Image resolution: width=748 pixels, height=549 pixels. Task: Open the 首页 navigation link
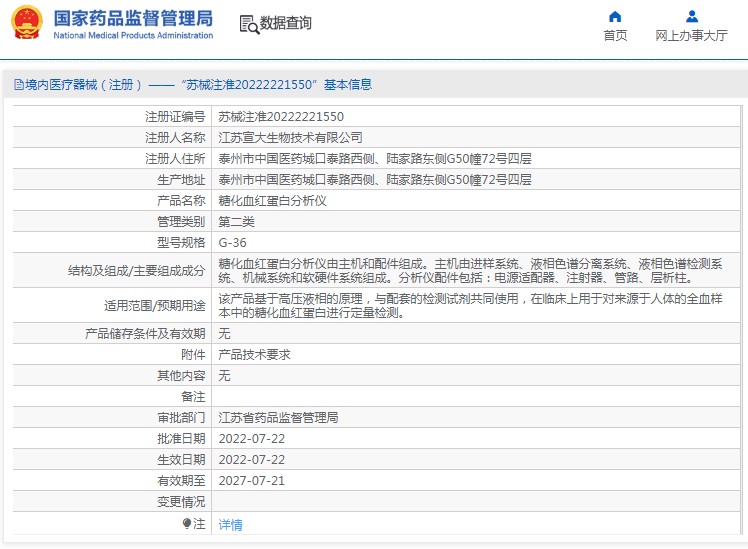615,36
